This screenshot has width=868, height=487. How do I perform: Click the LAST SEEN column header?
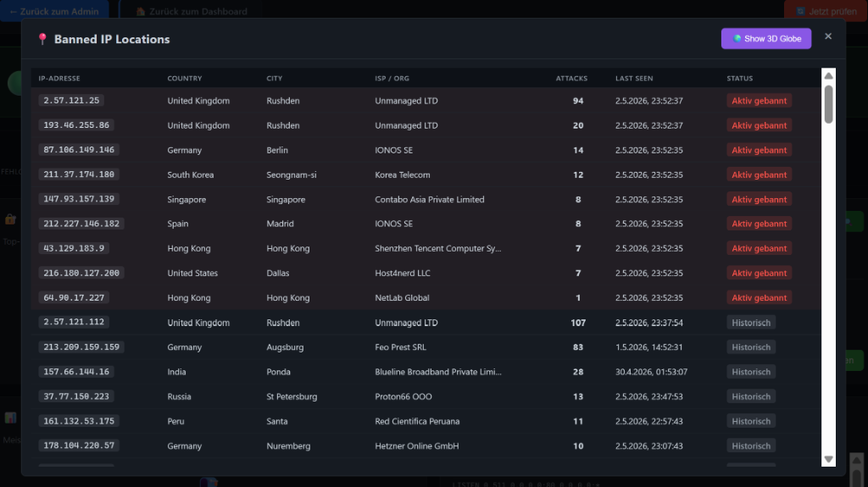click(634, 79)
